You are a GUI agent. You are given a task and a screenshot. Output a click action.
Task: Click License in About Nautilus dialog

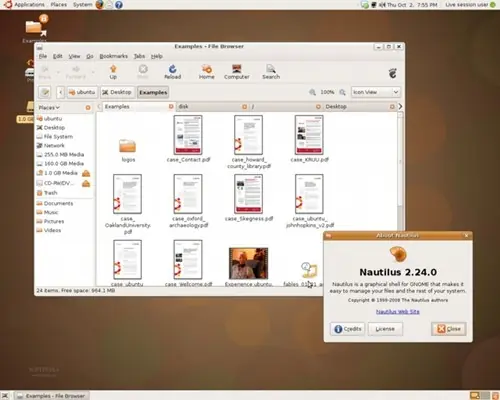tap(385, 329)
